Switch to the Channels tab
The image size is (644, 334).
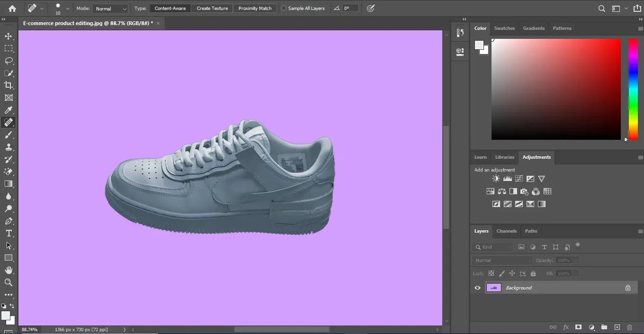pyautogui.click(x=507, y=231)
